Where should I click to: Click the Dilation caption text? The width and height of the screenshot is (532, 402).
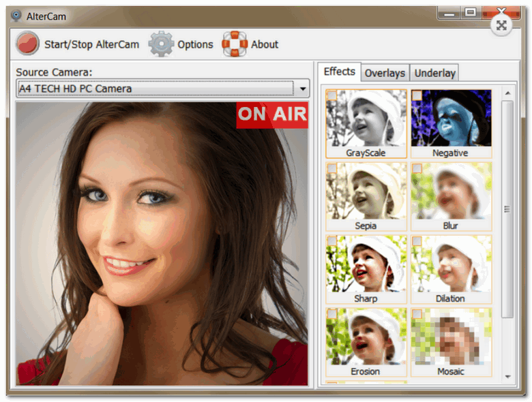tap(450, 298)
